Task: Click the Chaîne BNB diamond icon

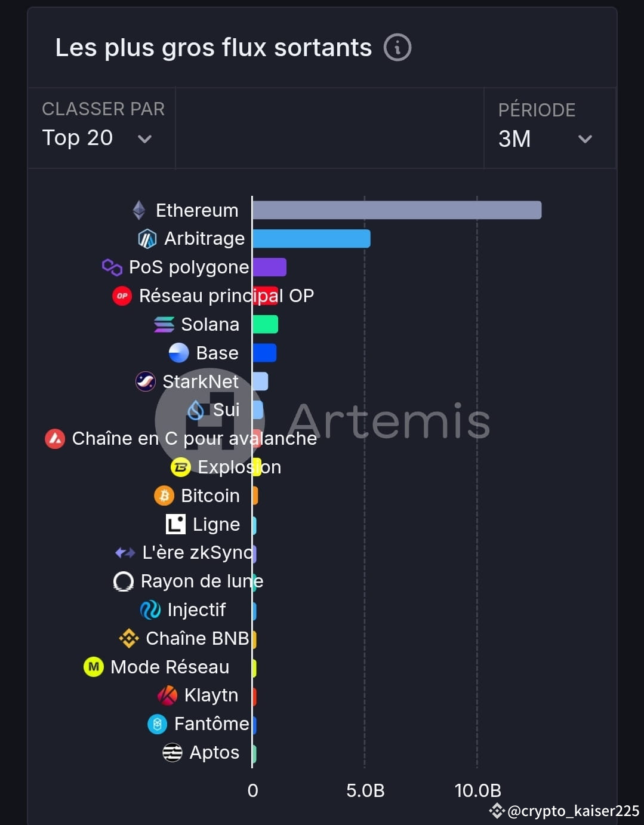Action: (128, 638)
